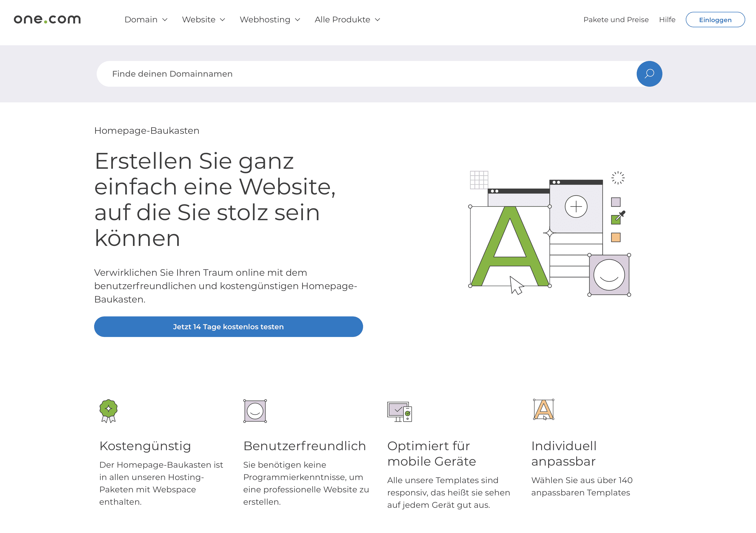Click the smiley face icon above Benutzerfreundlich
The image size is (756, 533).
[255, 411]
